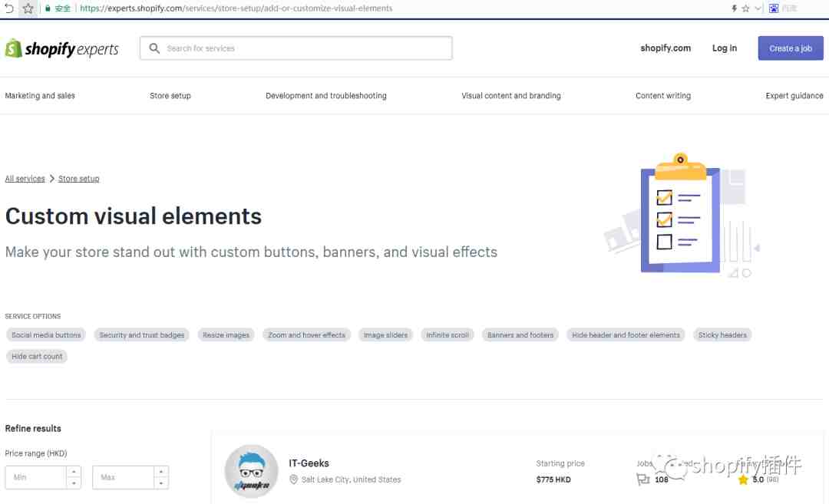829x504 pixels.
Task: Click the small star icon near address bar end
Action: [745, 8]
